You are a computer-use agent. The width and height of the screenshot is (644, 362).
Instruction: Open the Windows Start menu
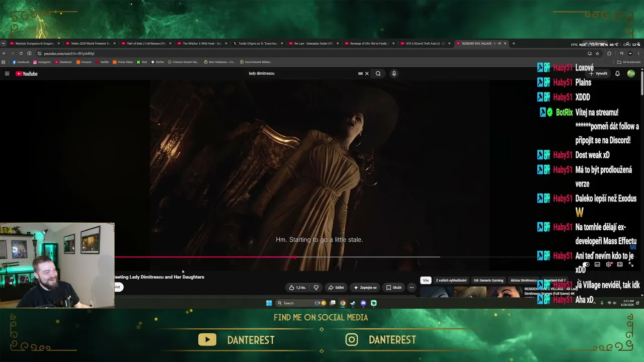pos(269,303)
